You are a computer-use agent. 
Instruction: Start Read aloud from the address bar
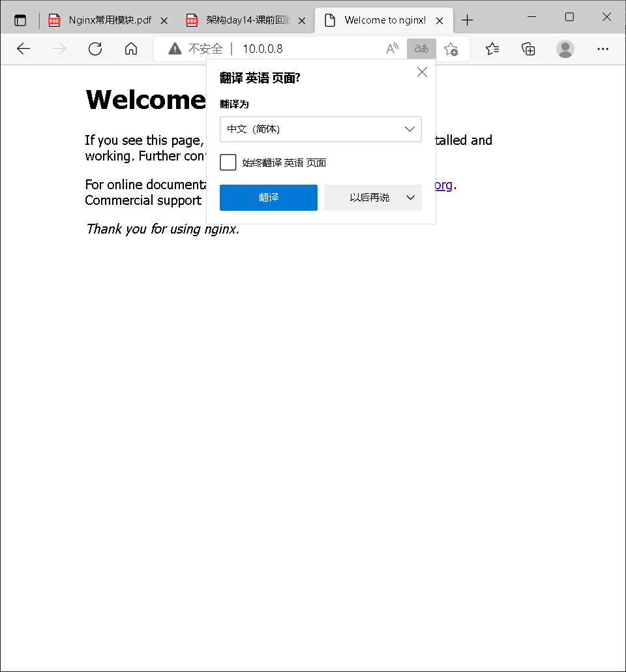point(392,49)
